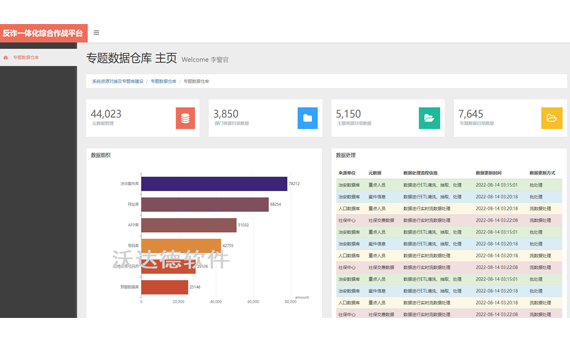Click the 44,023 statistic card
The height and width of the screenshot is (360, 570).
click(x=143, y=118)
